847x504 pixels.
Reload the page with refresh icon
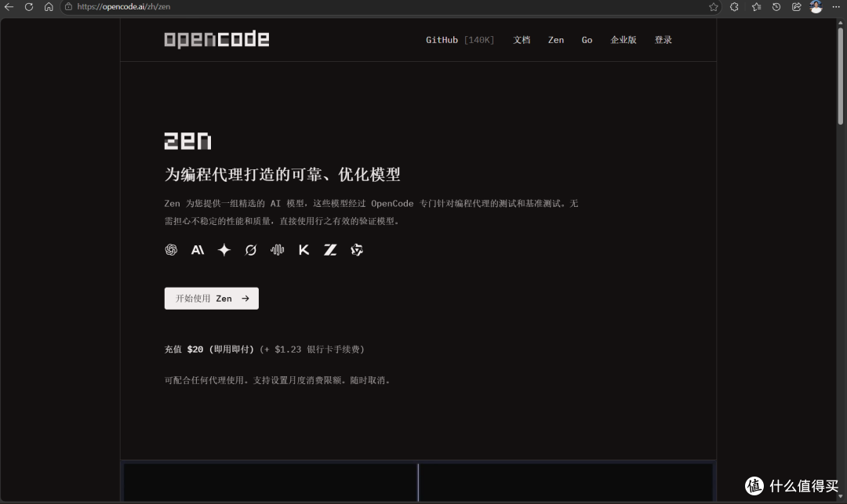(x=29, y=7)
